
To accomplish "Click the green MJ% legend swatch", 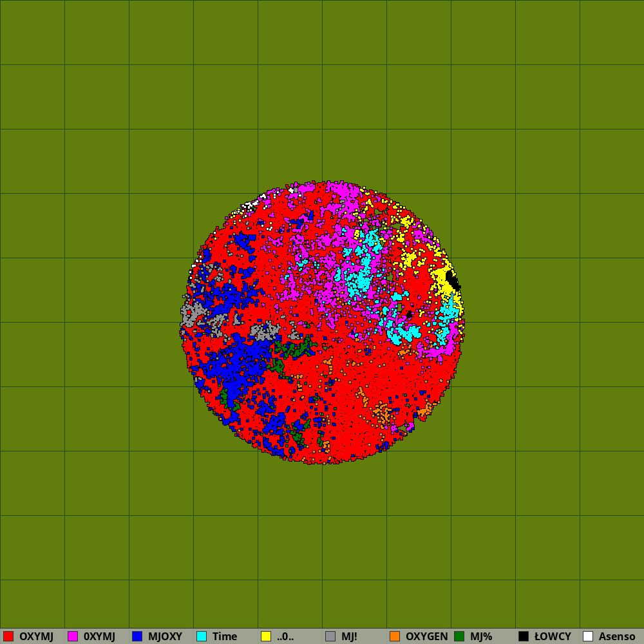I will coord(459,636).
